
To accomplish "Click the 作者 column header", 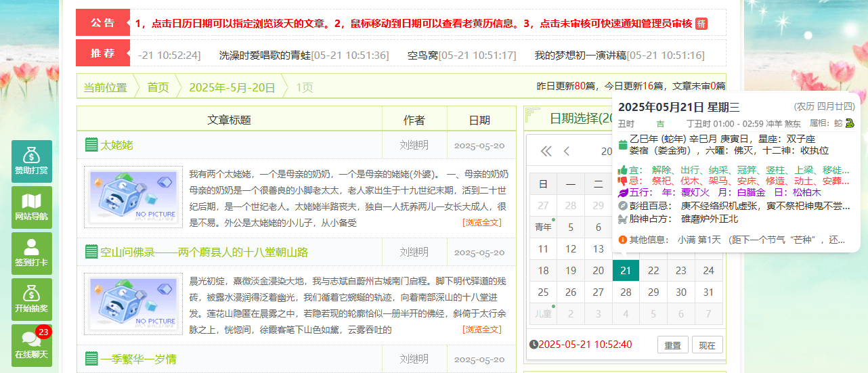I will 414,120.
